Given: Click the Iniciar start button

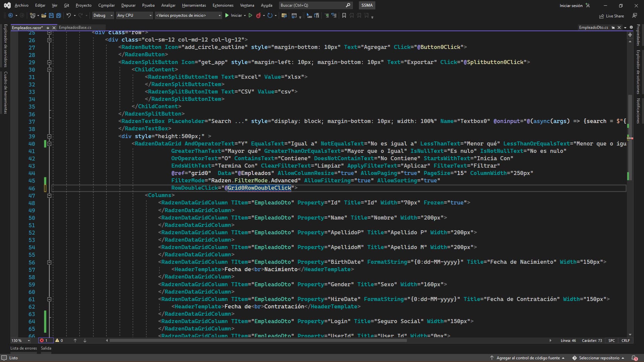Looking at the screenshot, I should 233,15.
